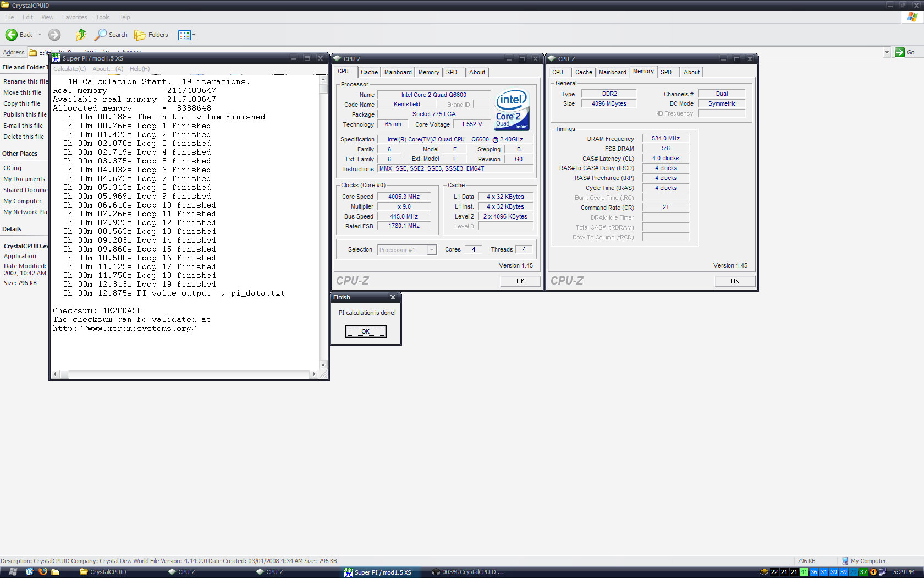Click the Go button beside Address bar
This screenshot has width=924, height=578.
[x=905, y=52]
